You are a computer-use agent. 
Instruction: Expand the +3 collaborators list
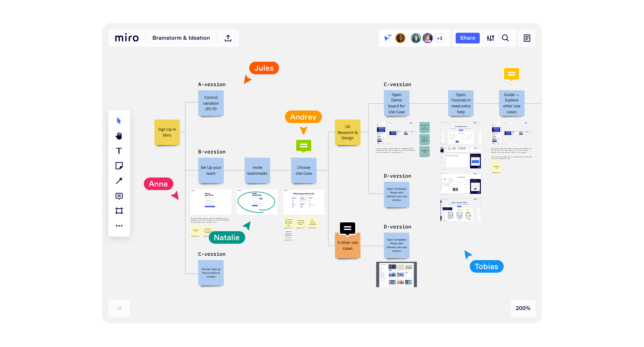(440, 38)
